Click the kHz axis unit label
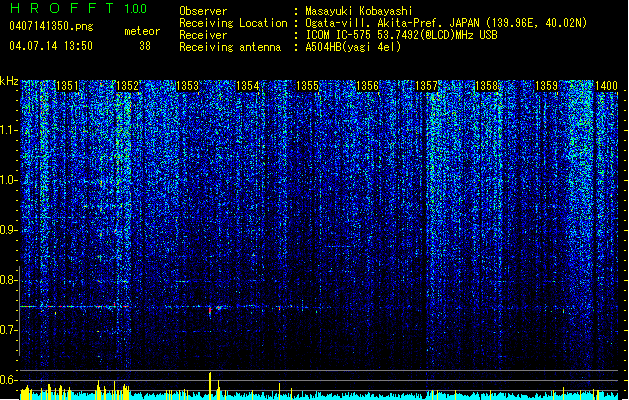The width and height of the screenshot is (629, 400). (x=9, y=81)
